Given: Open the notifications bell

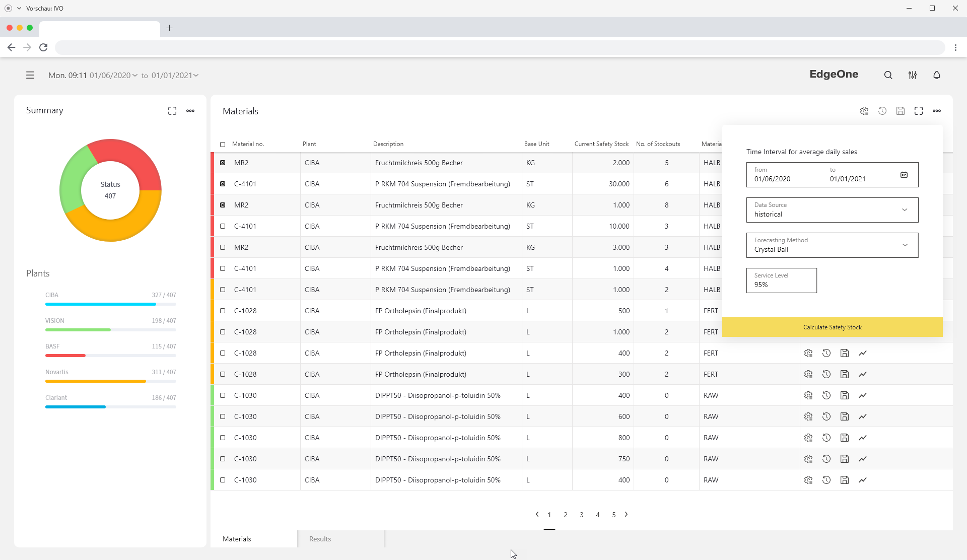Looking at the screenshot, I should (x=936, y=75).
